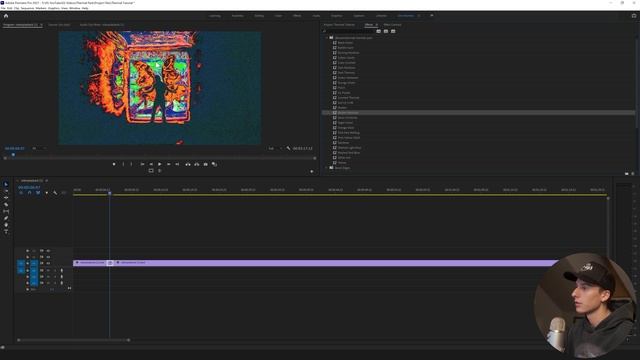Select the Pen tool
This screenshot has height=360, width=640.
6,218
